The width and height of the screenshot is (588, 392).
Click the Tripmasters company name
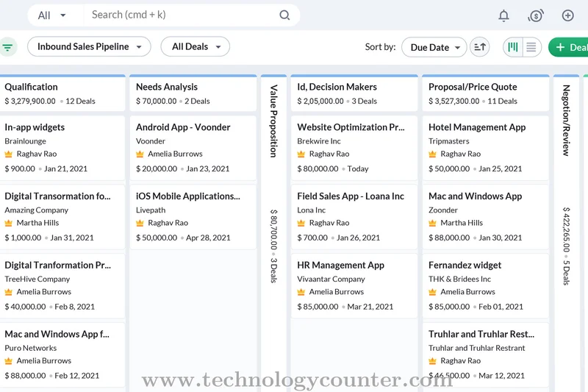449,141
